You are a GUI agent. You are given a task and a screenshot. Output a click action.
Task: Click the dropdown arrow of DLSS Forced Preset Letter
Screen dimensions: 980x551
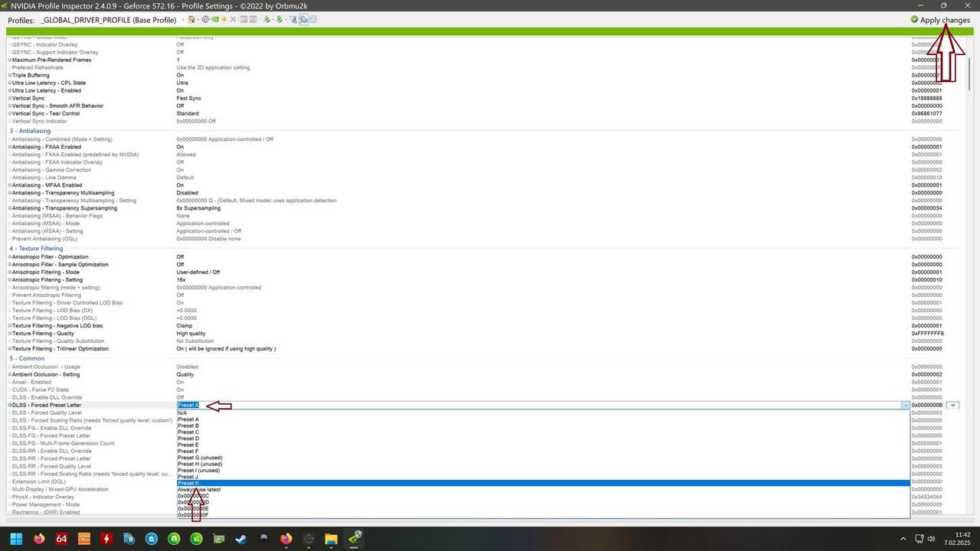point(906,405)
